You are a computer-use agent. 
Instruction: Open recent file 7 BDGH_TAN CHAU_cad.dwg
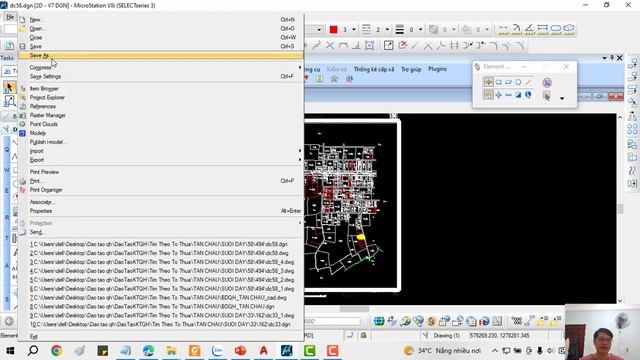click(161, 298)
